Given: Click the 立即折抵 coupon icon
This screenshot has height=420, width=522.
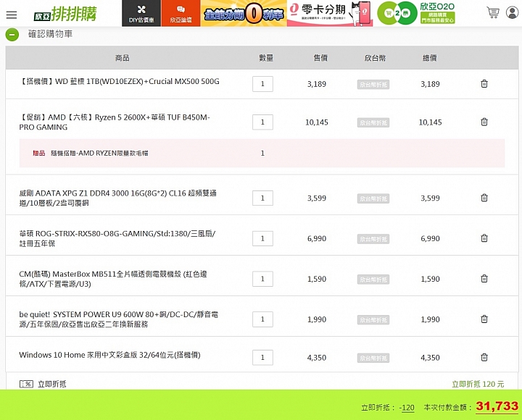Looking at the screenshot, I should (26, 384).
